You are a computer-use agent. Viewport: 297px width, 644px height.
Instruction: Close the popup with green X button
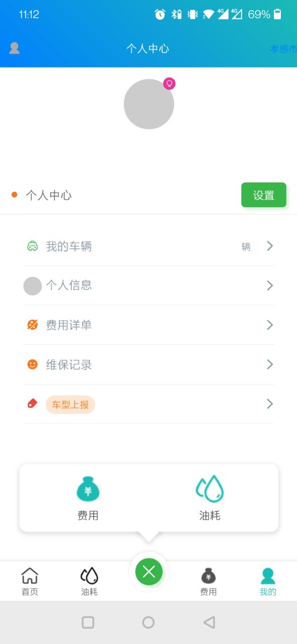tap(148, 572)
